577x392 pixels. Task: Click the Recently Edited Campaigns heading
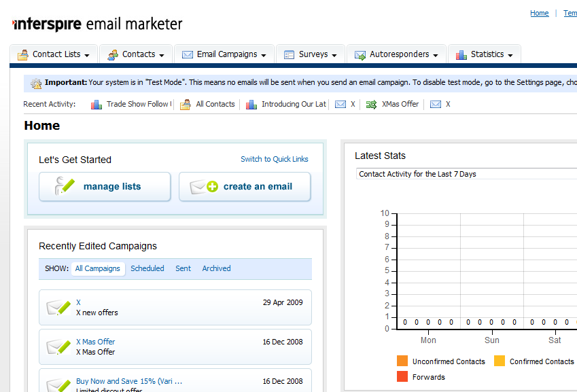pyautogui.click(x=98, y=246)
